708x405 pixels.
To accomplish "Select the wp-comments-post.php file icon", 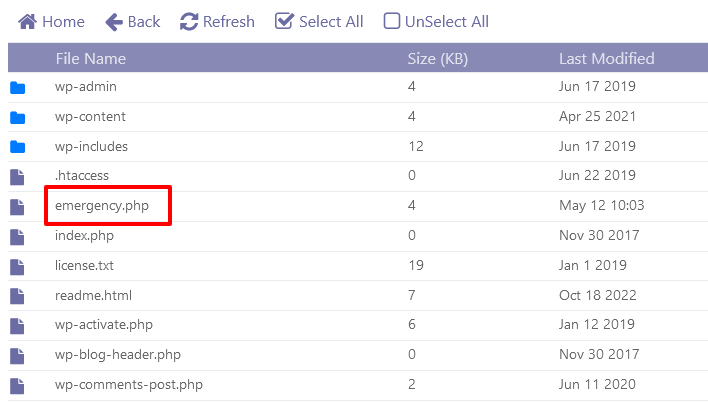I will click(x=17, y=386).
